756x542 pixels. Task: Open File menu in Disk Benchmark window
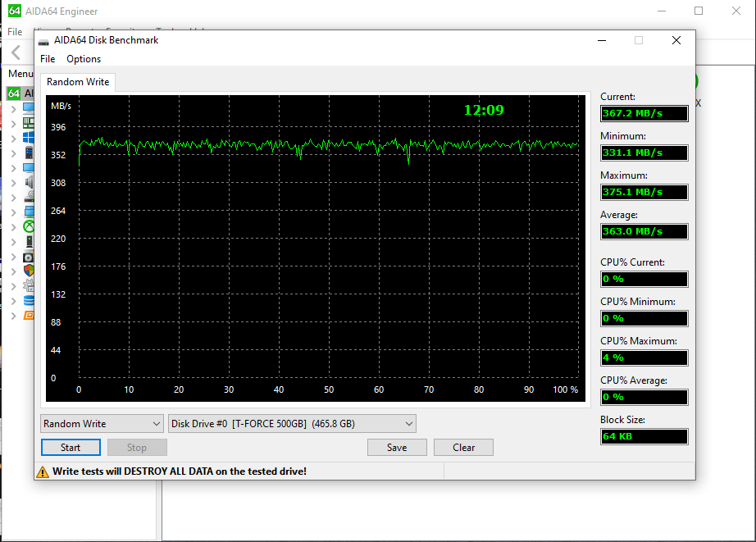click(48, 59)
